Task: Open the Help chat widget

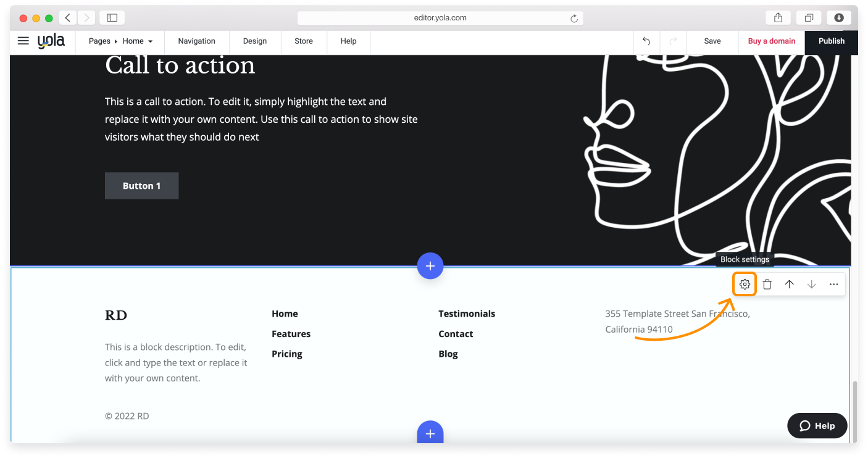Action: pos(817,426)
